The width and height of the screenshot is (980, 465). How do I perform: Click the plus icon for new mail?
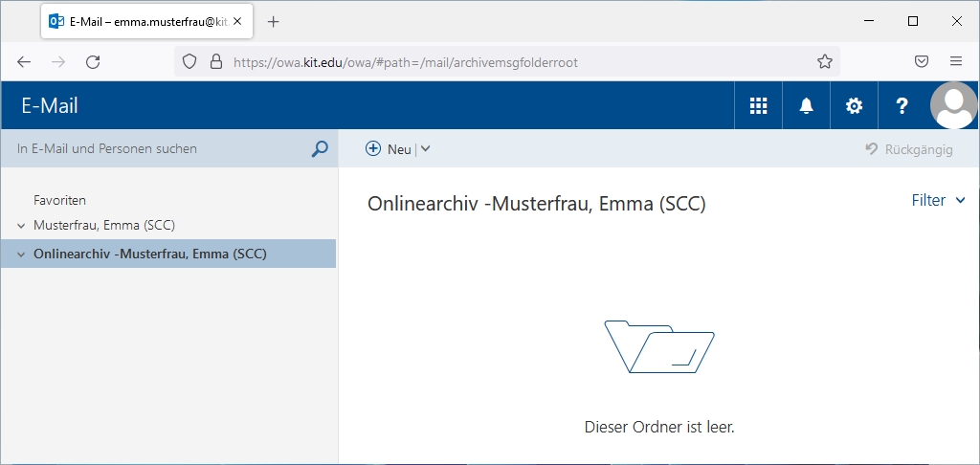(373, 149)
